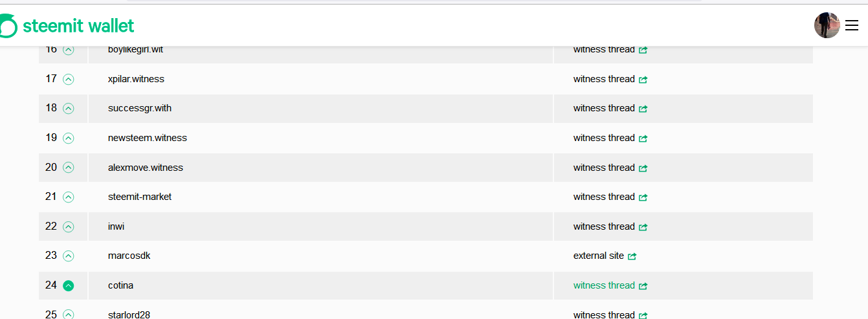This screenshot has height=319, width=868.
Task: Toggle the vote arrow for xpilar.witness
Action: 69,79
